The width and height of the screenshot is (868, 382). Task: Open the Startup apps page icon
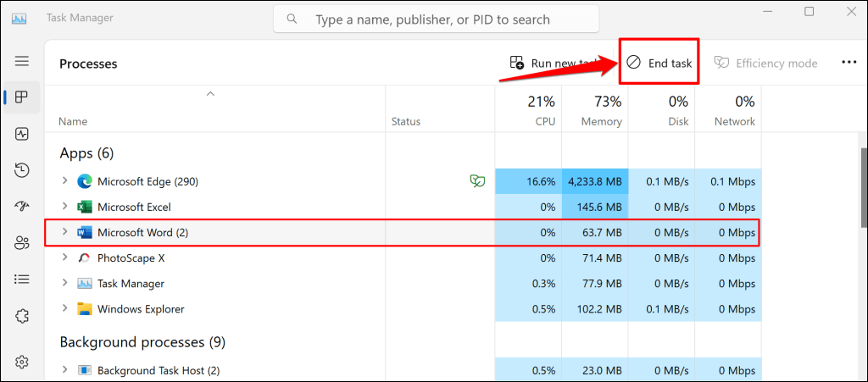tap(22, 207)
